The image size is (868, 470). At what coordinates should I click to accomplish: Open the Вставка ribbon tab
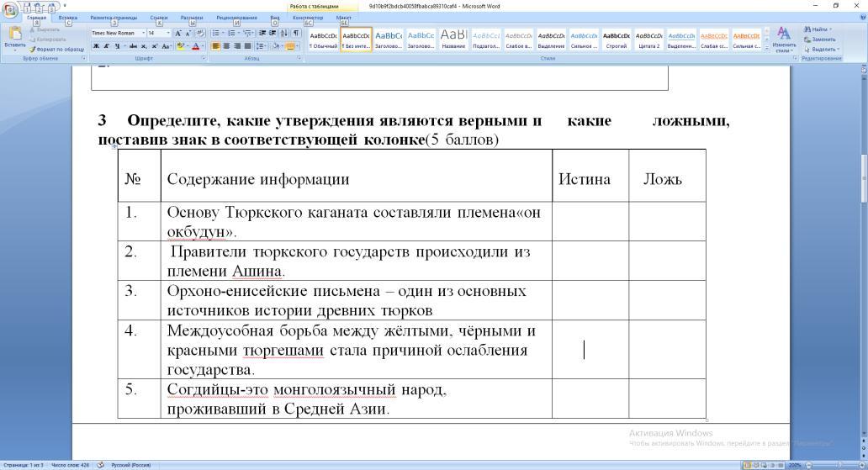pyautogui.click(x=67, y=18)
